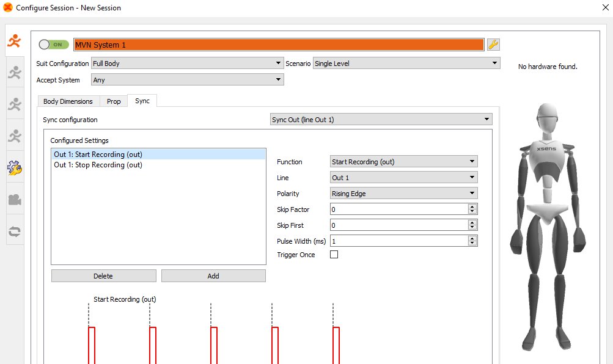Click the key icon beside MVN System 1
The image size is (613, 364).
pos(493,45)
